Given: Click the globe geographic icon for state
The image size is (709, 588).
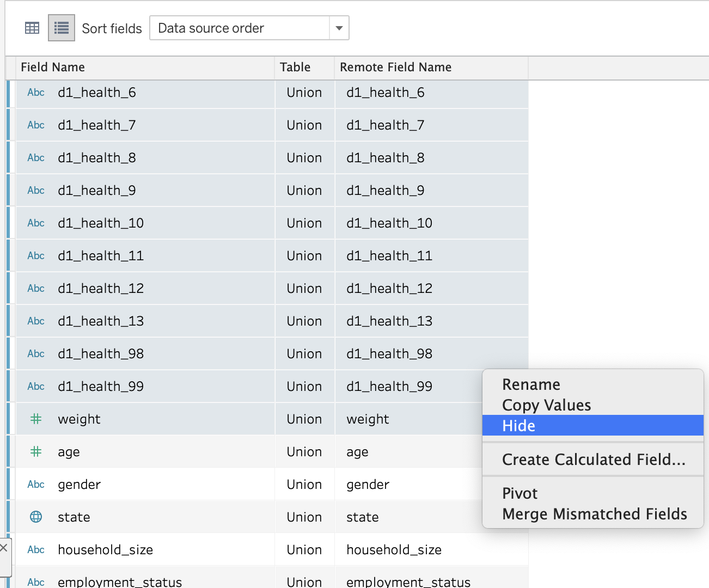Looking at the screenshot, I should coord(36,517).
